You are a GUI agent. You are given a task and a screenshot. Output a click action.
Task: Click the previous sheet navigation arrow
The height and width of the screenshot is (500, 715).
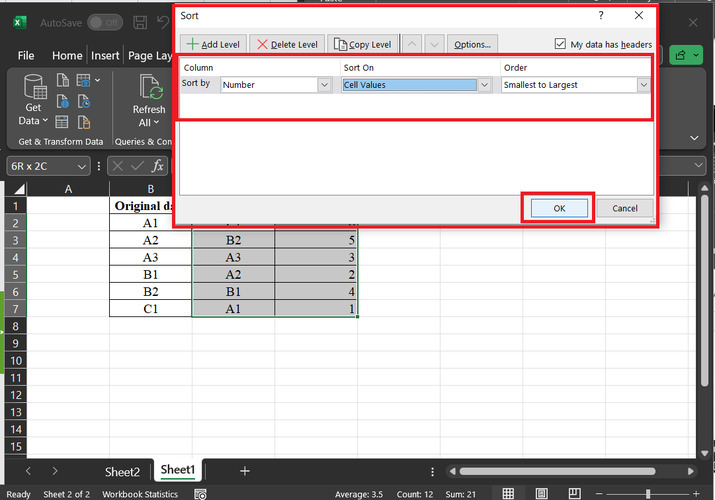point(28,471)
